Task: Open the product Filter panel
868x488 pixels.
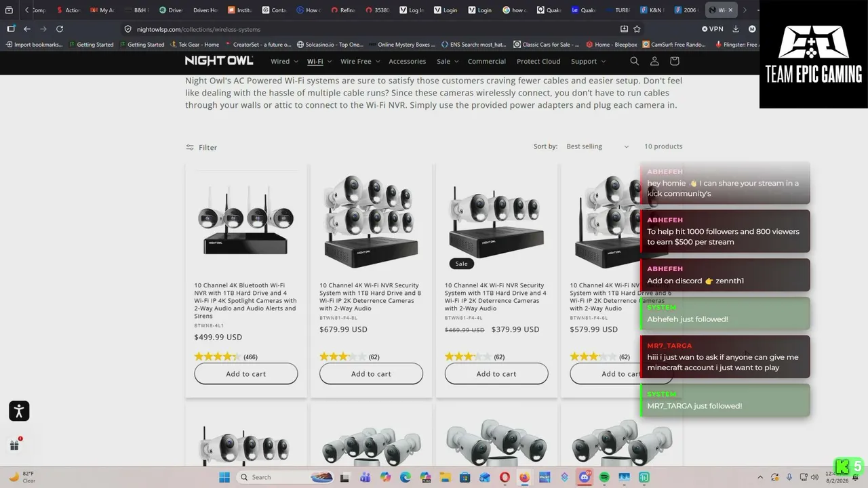Action: point(201,147)
